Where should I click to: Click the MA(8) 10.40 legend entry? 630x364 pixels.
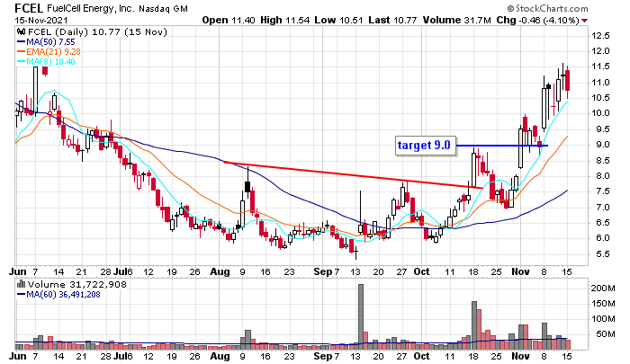[50, 62]
